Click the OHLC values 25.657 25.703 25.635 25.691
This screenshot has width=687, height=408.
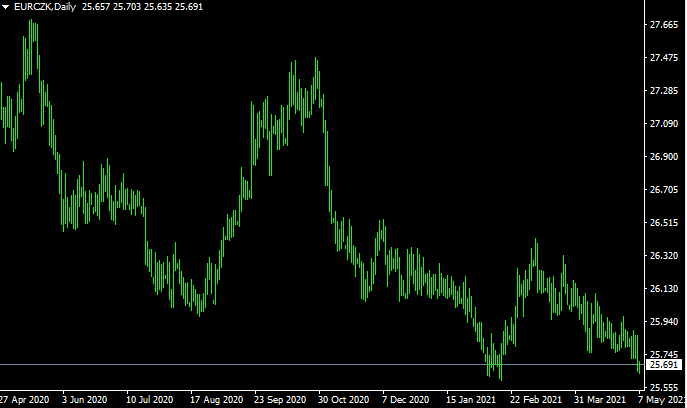coord(142,7)
